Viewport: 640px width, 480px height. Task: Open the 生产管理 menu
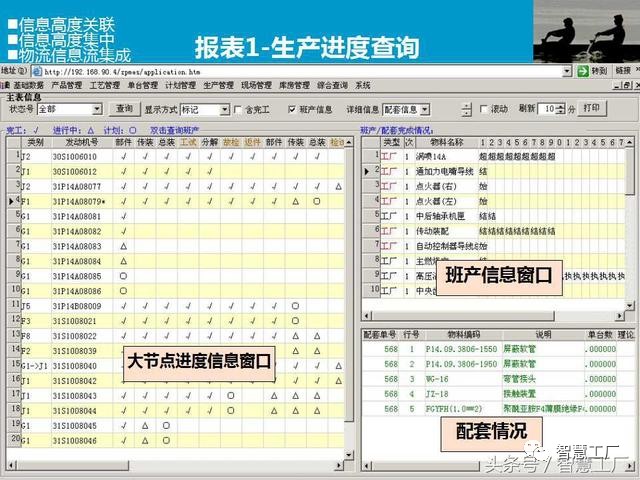coord(218,86)
